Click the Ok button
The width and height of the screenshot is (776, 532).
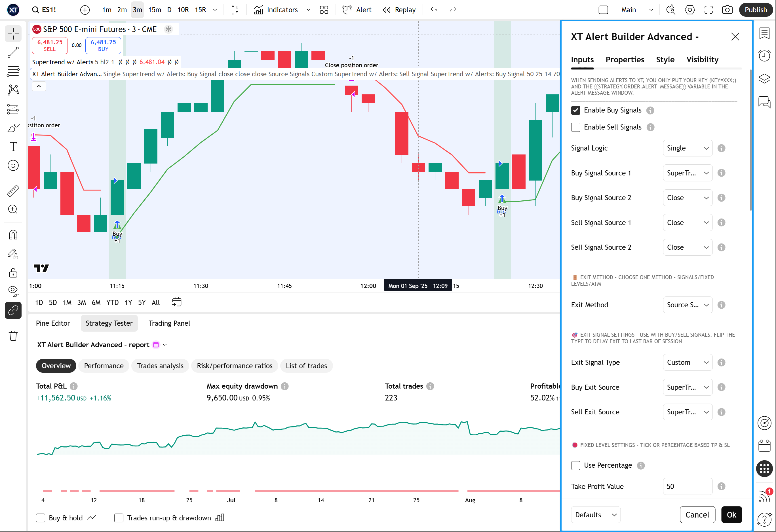tap(731, 515)
